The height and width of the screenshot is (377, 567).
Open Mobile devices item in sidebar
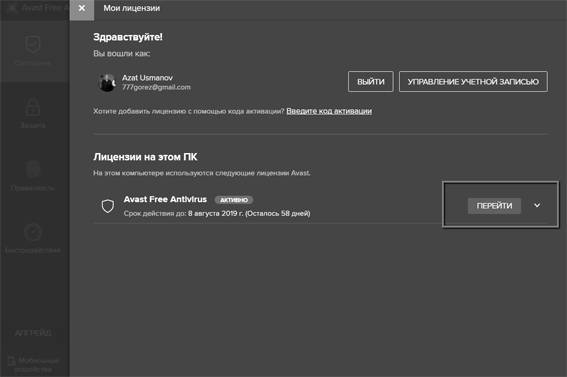(x=33, y=364)
